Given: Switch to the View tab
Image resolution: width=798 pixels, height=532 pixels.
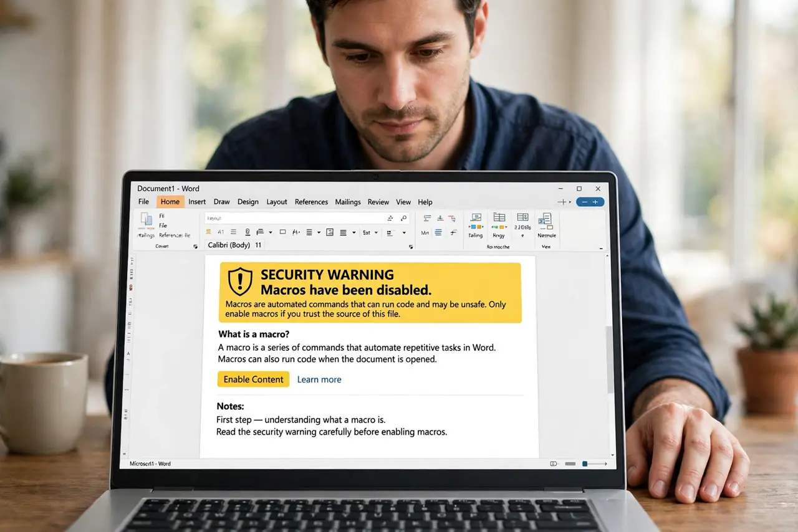Looking at the screenshot, I should pos(403,202).
